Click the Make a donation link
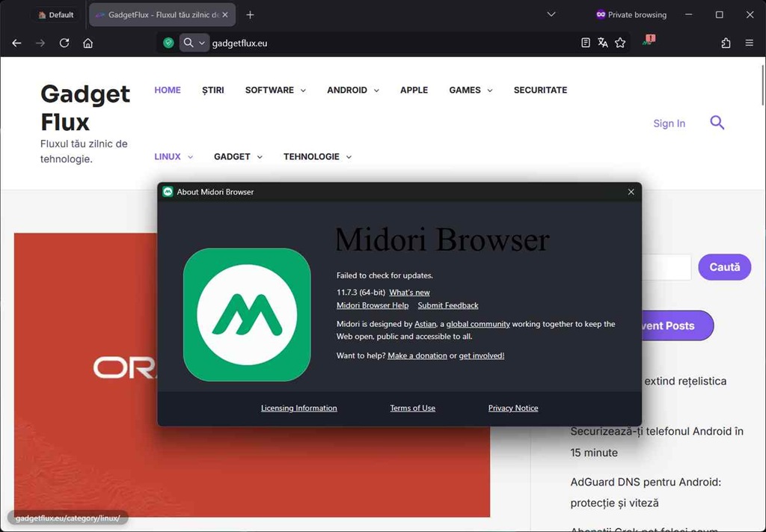Viewport: 766px width, 532px height. point(417,355)
